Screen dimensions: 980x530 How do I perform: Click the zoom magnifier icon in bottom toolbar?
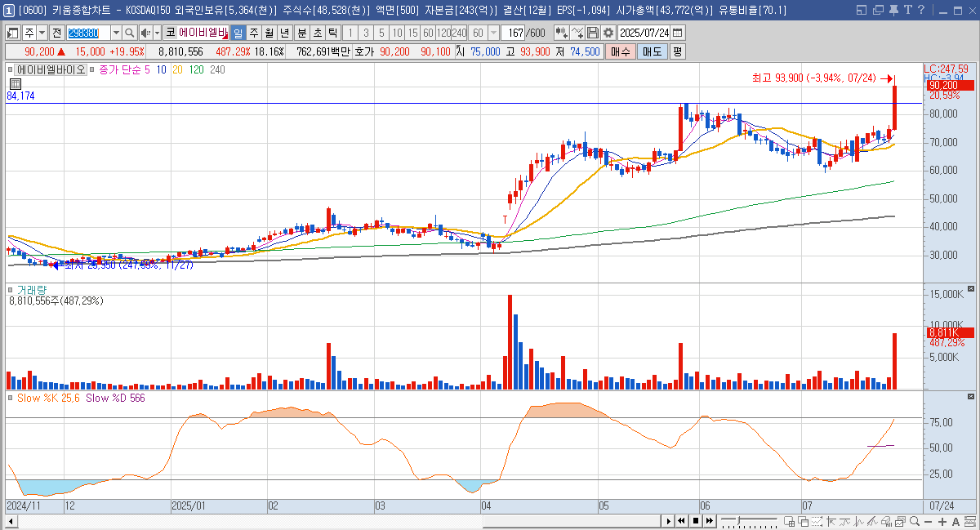(x=915, y=521)
